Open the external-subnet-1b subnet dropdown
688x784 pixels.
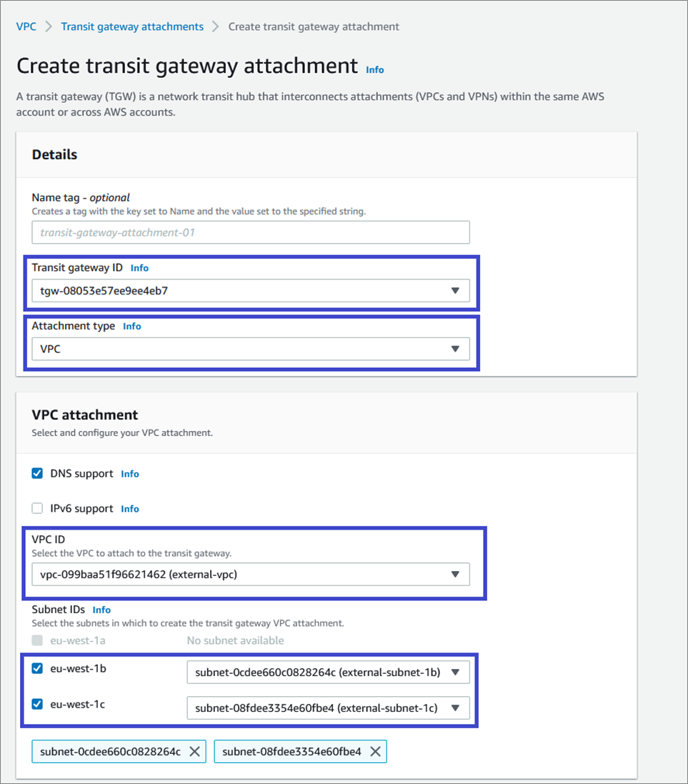pyautogui.click(x=328, y=673)
